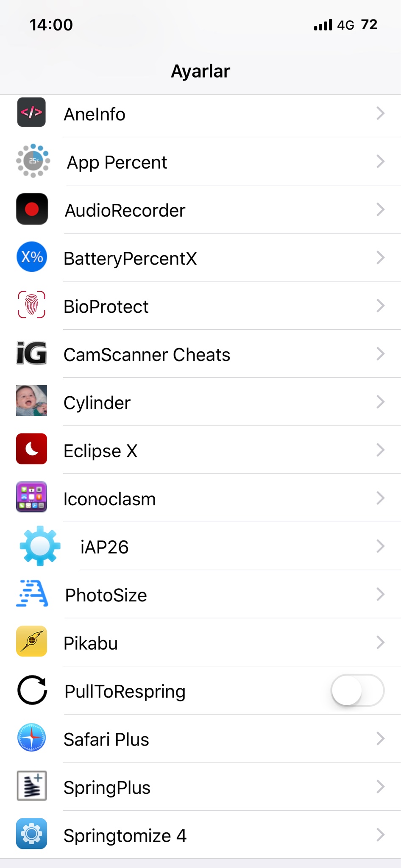Image resolution: width=401 pixels, height=868 pixels.
Task: Tap the BatteryPercentX blue icon
Action: [x=32, y=257]
